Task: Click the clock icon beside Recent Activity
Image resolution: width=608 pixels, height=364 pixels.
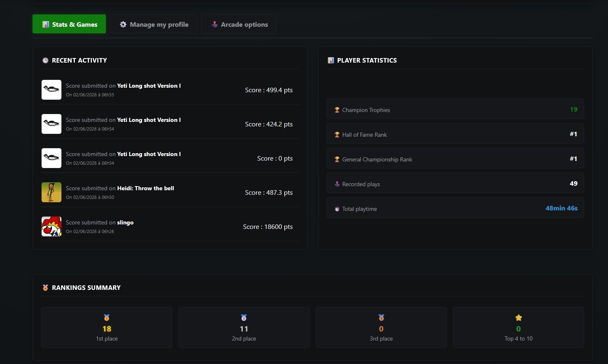Action: pos(45,61)
